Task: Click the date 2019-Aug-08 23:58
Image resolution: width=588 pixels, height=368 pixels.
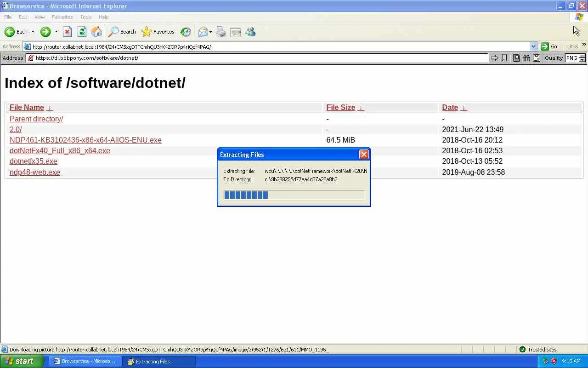Action: coord(473,172)
